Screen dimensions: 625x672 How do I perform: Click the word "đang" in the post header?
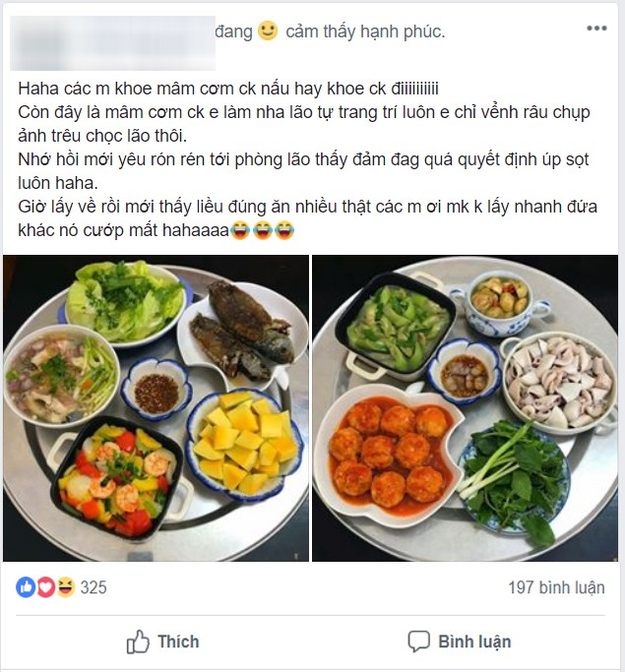pos(232,32)
